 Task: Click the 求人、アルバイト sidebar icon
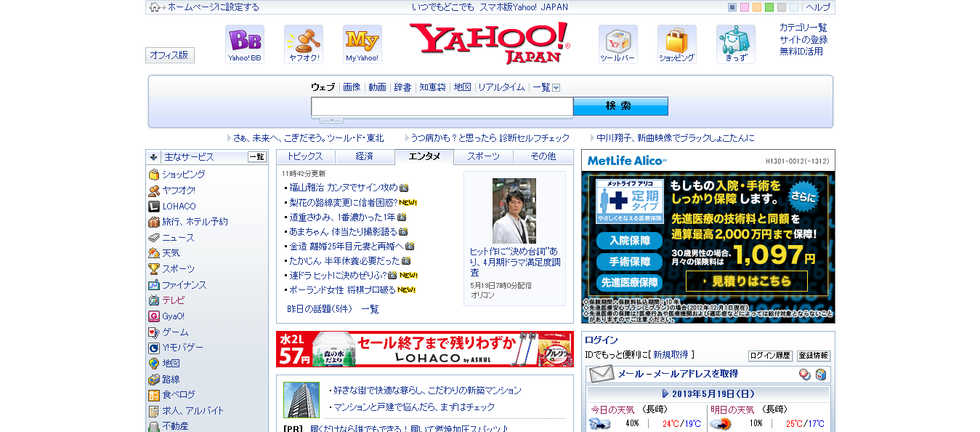pos(154,411)
